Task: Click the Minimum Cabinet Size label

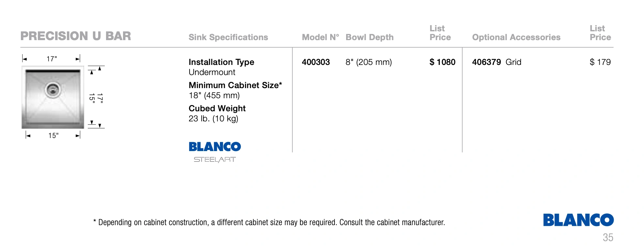Action: (x=235, y=85)
